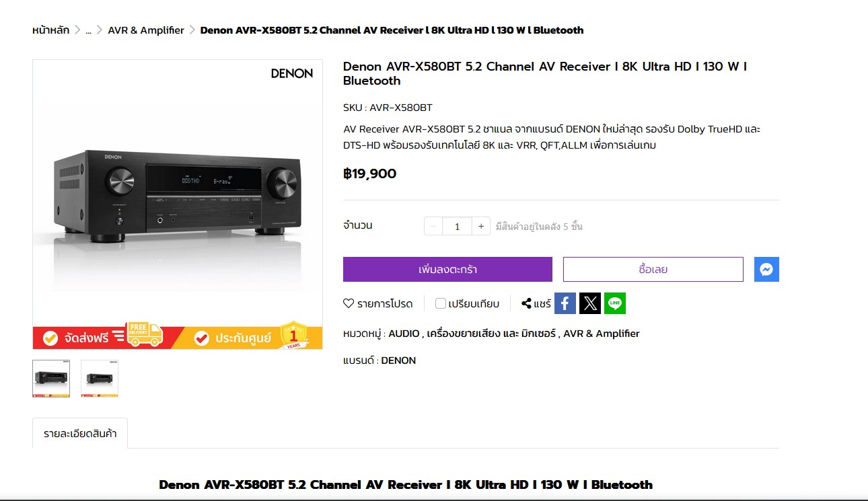The width and height of the screenshot is (868, 501).
Task: Add to cart with เพิ่มลงตะกร้า button
Action: (x=447, y=269)
